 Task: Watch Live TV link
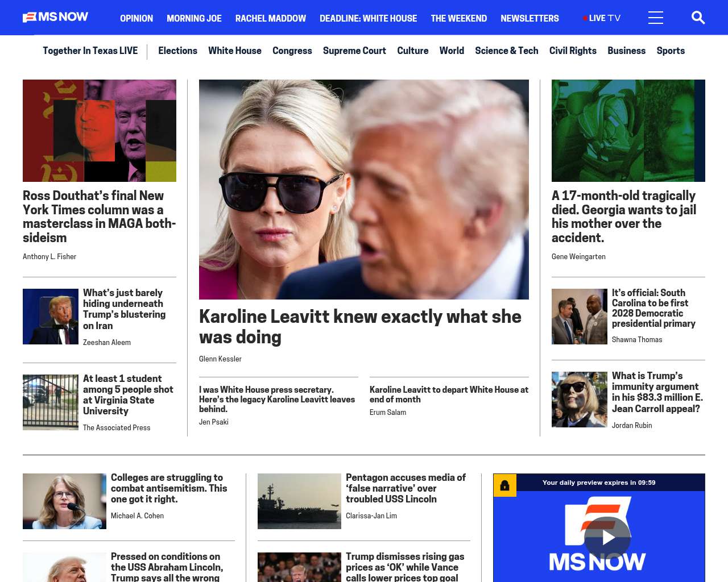tap(602, 18)
